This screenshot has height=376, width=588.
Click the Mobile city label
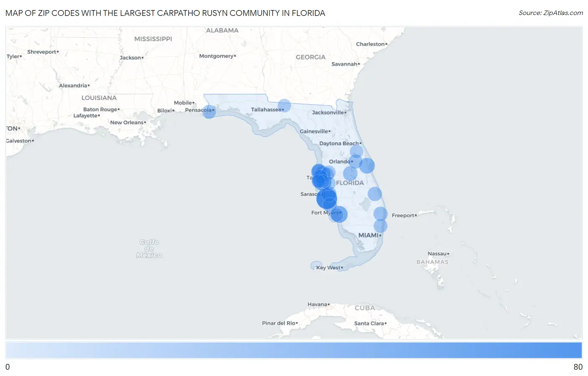(183, 103)
